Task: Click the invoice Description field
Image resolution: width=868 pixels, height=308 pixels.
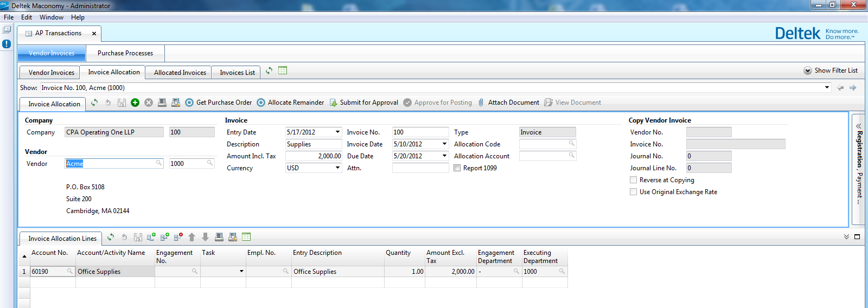Action: (313, 144)
